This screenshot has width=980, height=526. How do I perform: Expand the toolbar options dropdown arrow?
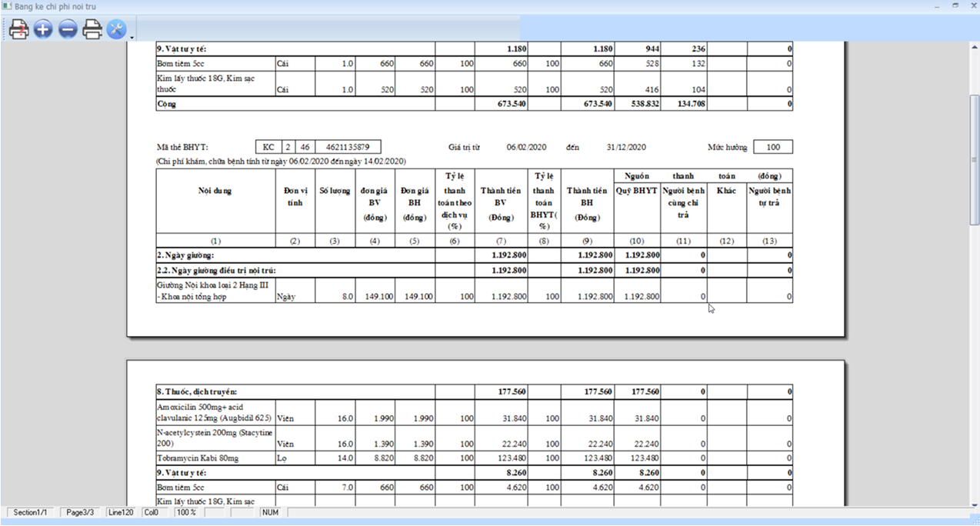point(132,36)
